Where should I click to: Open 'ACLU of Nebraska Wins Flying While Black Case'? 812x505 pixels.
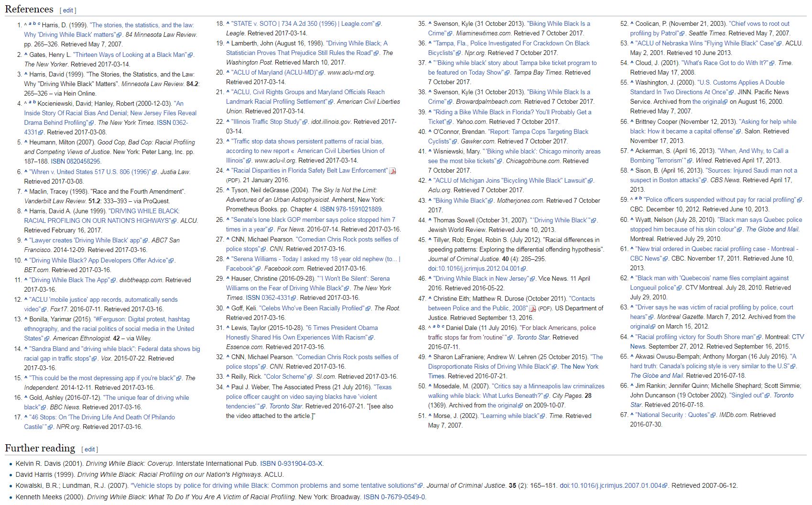click(x=705, y=44)
